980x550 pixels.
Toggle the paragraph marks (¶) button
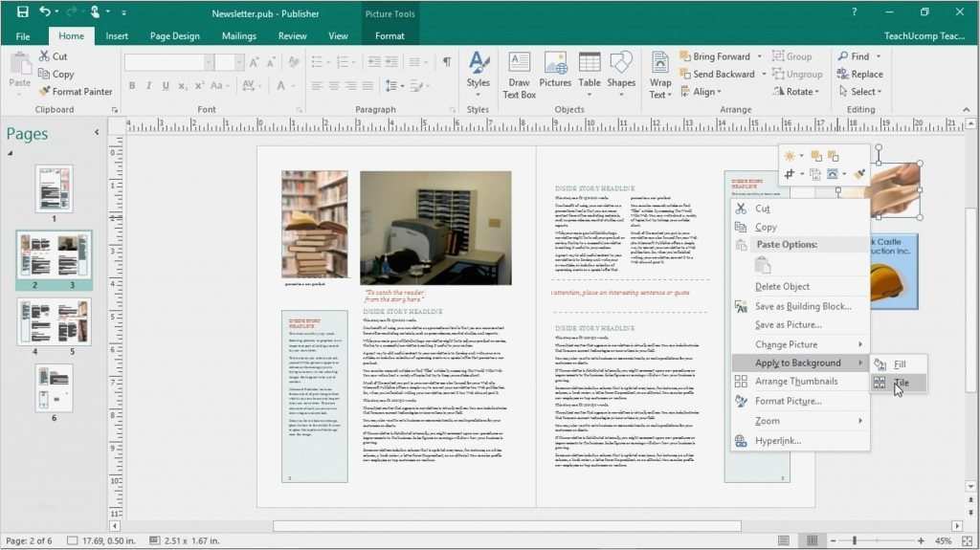[x=446, y=62]
